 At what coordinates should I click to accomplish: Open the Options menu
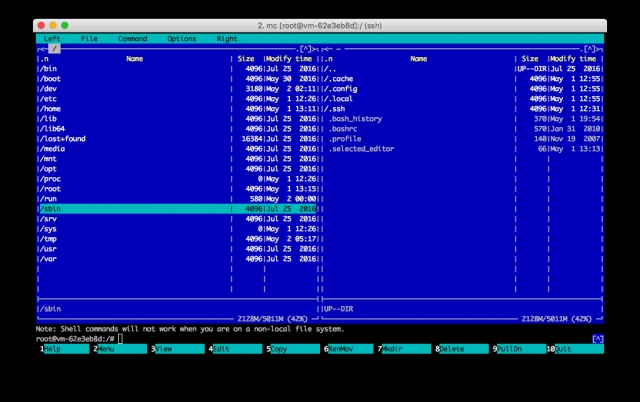tap(182, 39)
